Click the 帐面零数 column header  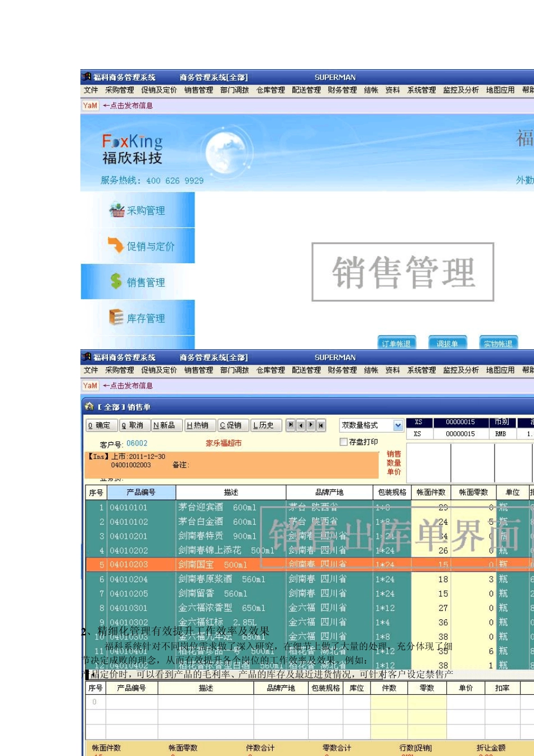point(474,492)
